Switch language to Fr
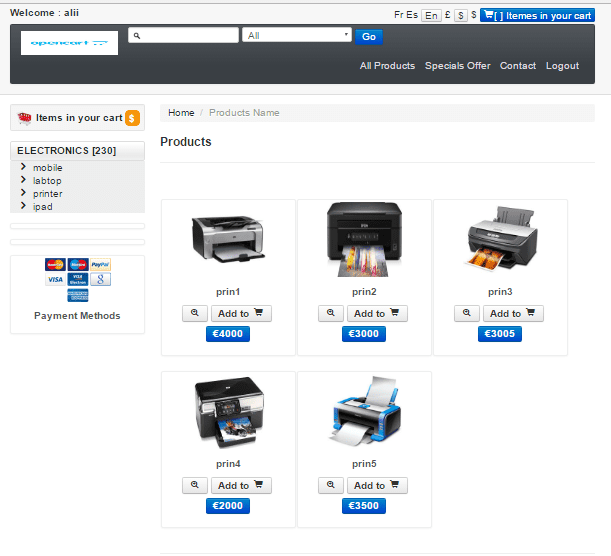This screenshot has width=611, height=556. pyautogui.click(x=399, y=15)
